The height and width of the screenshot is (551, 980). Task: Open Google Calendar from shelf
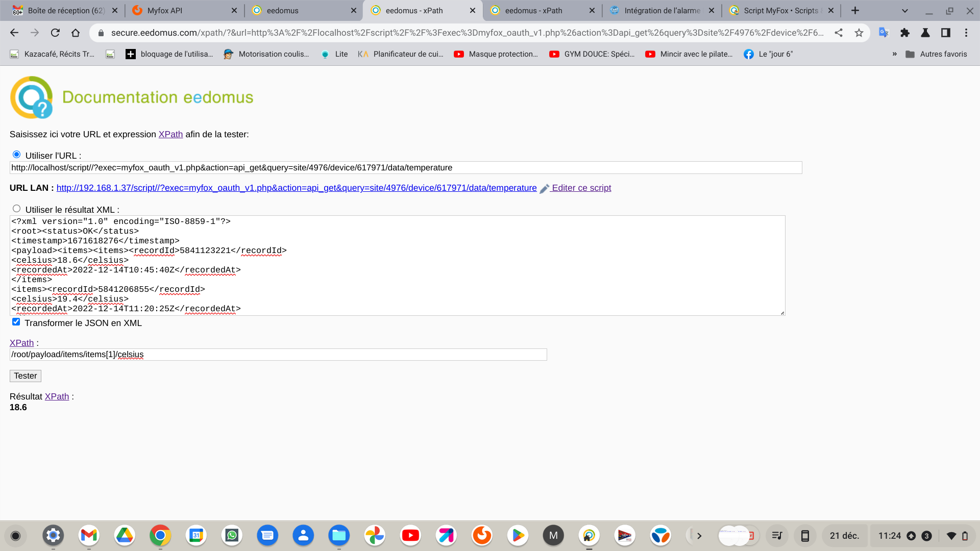pos(196,535)
